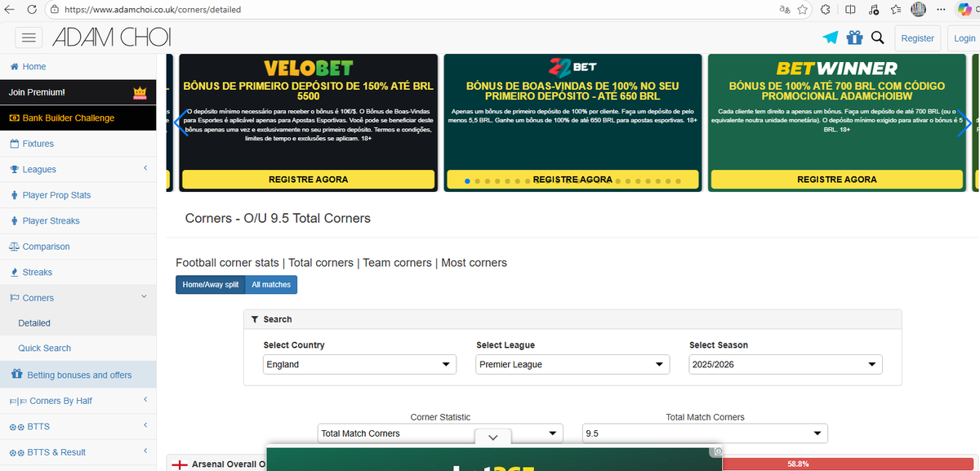Click Arsenal Overall row label
The image size is (980, 471).
pos(229,464)
